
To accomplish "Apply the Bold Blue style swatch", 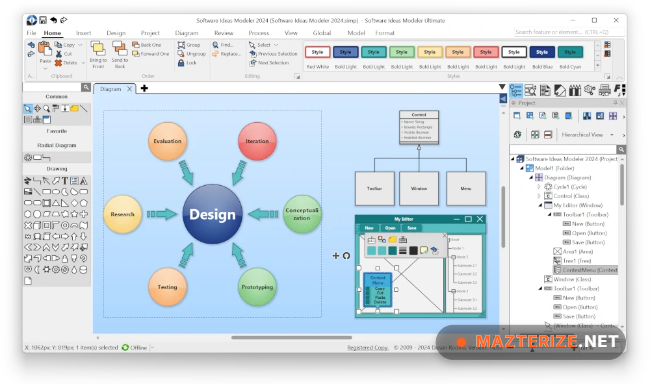I will [542, 52].
